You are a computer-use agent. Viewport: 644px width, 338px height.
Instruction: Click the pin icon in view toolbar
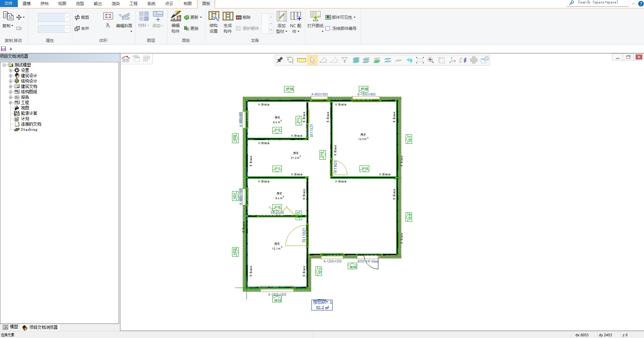(x=279, y=60)
